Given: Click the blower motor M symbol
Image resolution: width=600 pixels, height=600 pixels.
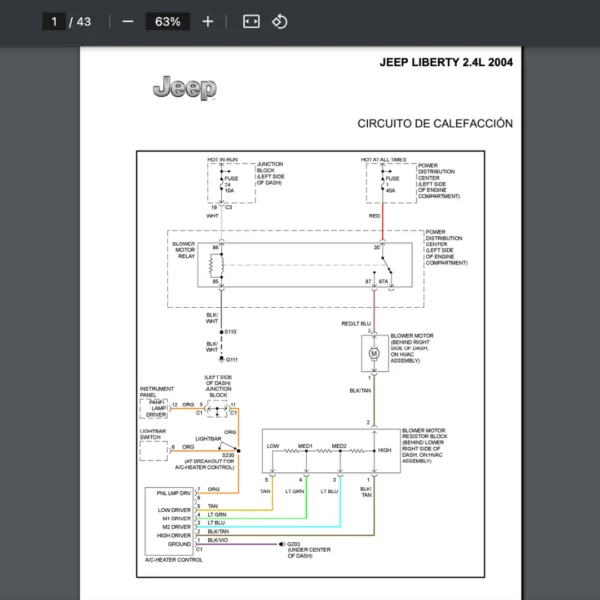Looking at the screenshot, I should tap(374, 354).
